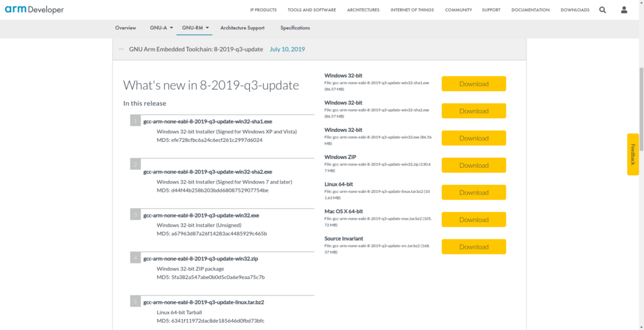Open Tools and Software menu

tap(312, 10)
